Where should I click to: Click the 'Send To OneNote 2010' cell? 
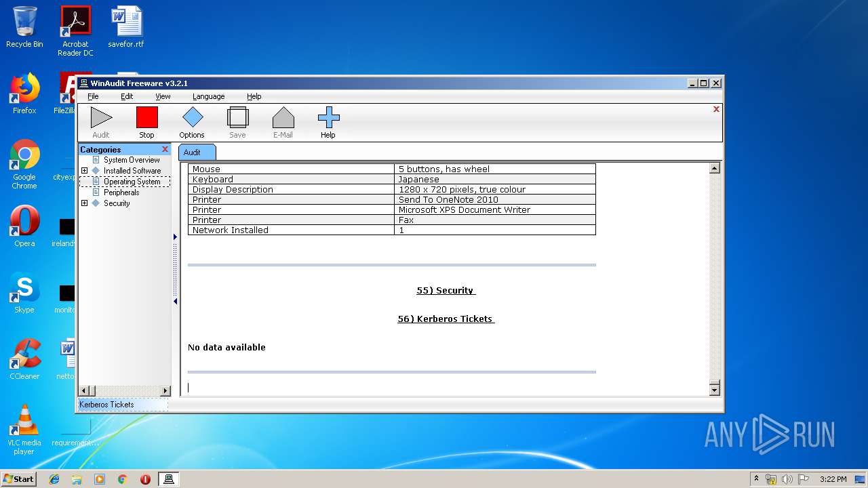coord(495,199)
